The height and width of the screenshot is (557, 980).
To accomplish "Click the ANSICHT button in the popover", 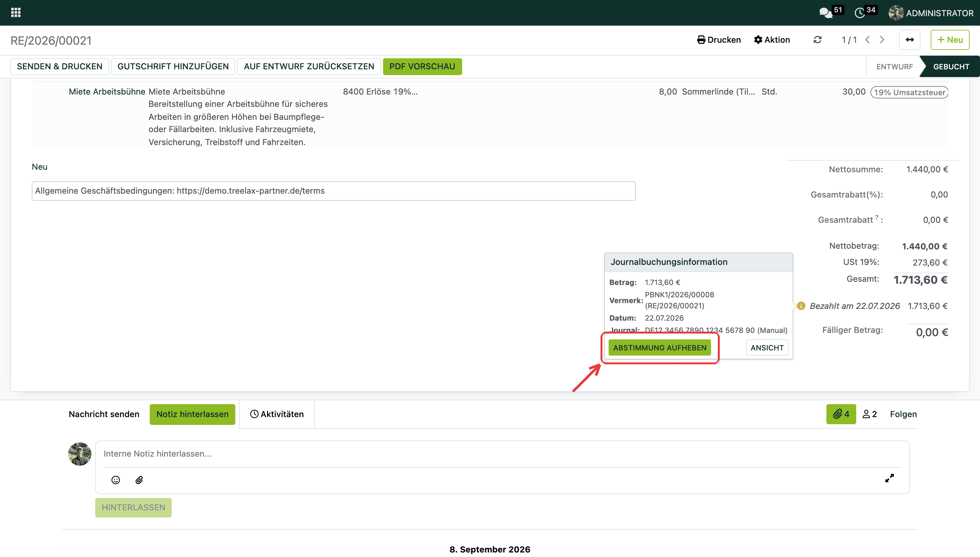I will (x=767, y=348).
